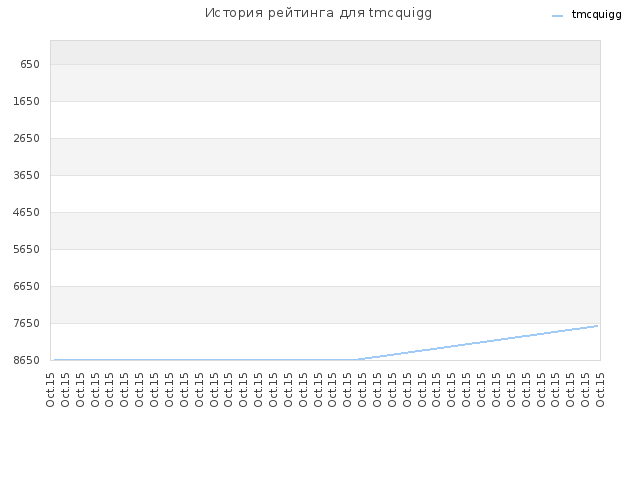Click the rising line's midpoint
This screenshot has width=640, height=480.
pos(478,343)
